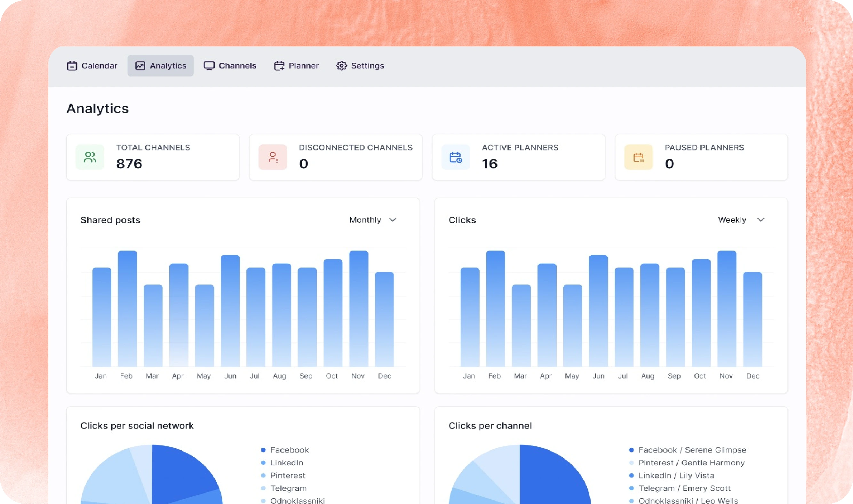The width and height of the screenshot is (853, 504).
Task: Click the Paused Planners card
Action: 701,157
